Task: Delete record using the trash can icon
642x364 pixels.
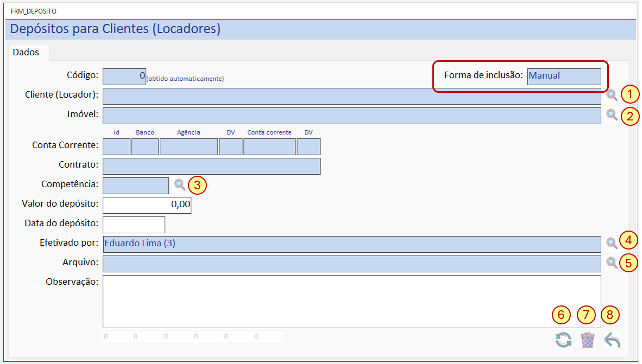Action: (588, 340)
